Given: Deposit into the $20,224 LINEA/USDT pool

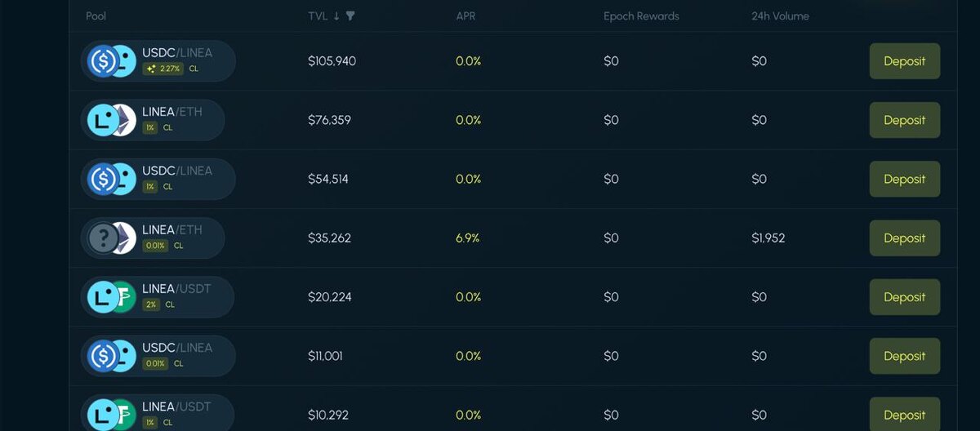Looking at the screenshot, I should (x=904, y=297).
